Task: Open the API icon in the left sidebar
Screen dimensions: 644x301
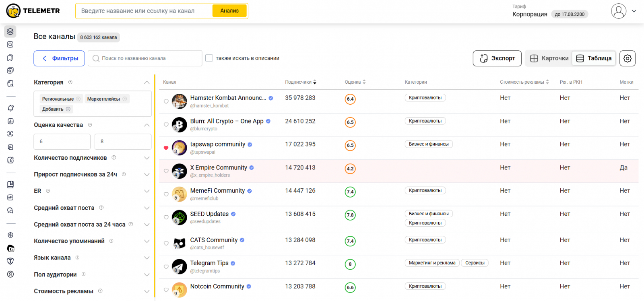Action: pos(10,198)
